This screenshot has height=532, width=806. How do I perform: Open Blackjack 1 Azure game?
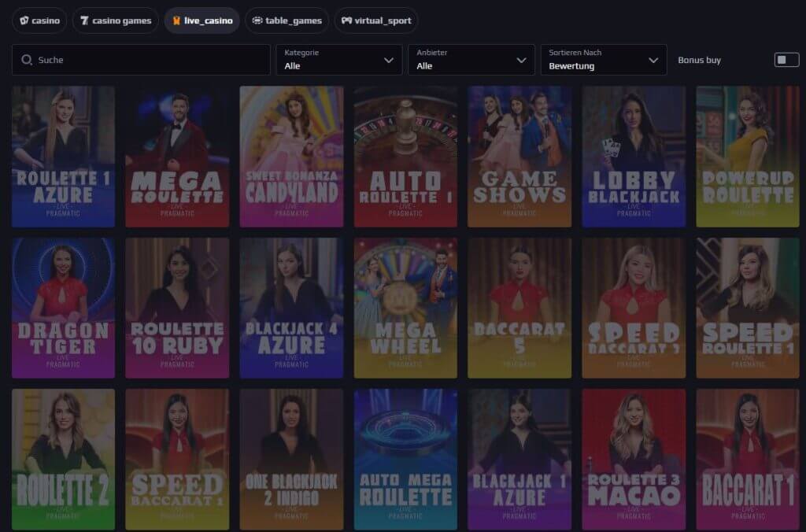coord(519,459)
